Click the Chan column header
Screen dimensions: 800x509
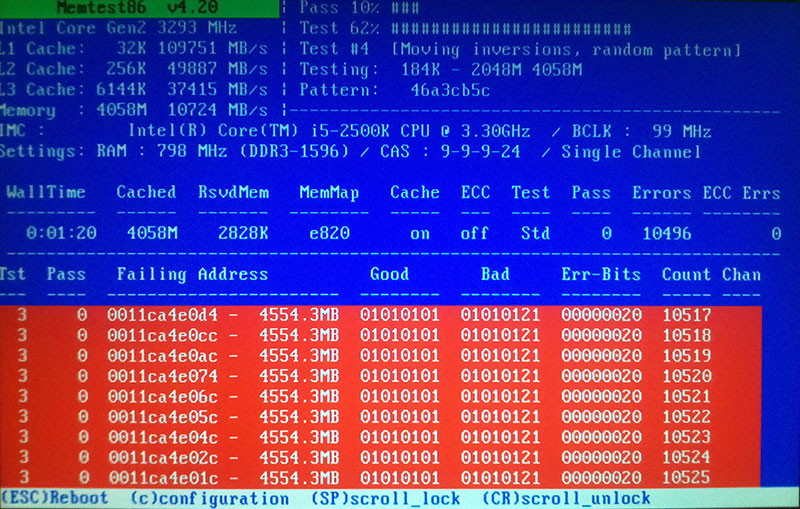coord(741,274)
